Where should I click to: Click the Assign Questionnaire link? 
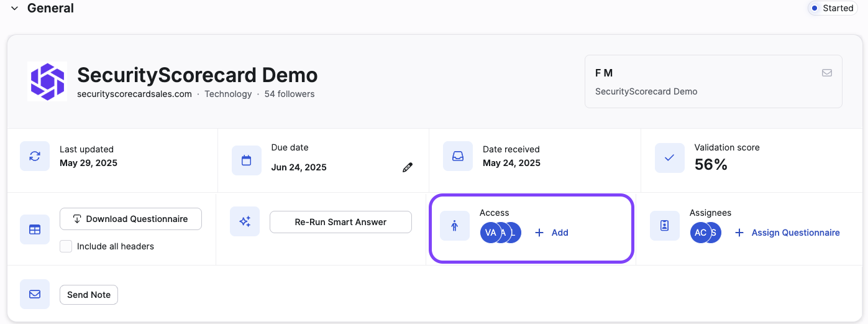coord(787,233)
